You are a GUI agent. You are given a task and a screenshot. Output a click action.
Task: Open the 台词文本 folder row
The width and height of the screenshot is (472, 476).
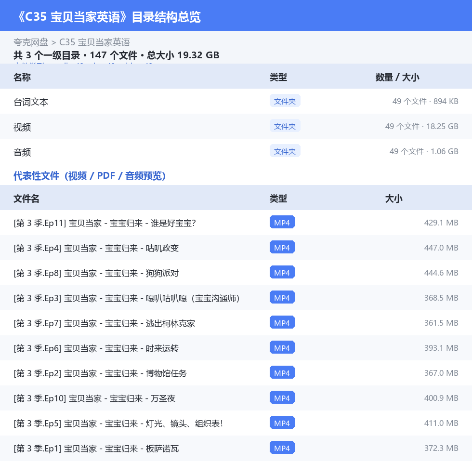tap(236, 101)
